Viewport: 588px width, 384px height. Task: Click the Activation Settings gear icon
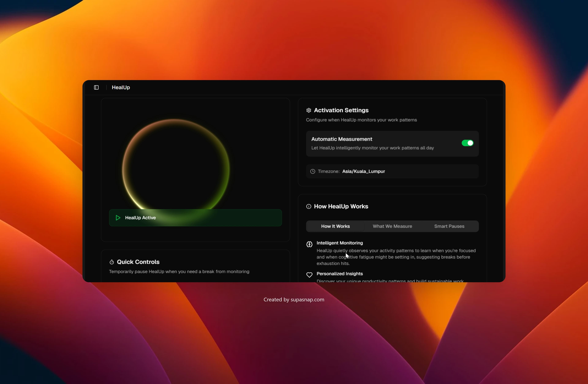(x=309, y=110)
